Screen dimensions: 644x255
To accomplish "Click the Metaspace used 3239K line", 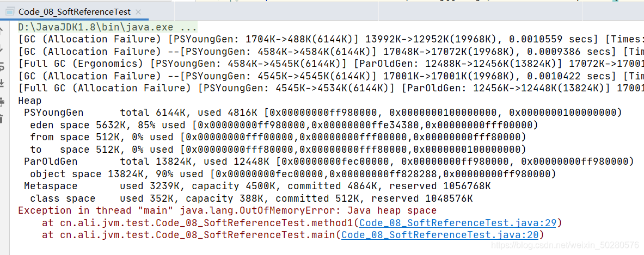I will click(x=257, y=186).
